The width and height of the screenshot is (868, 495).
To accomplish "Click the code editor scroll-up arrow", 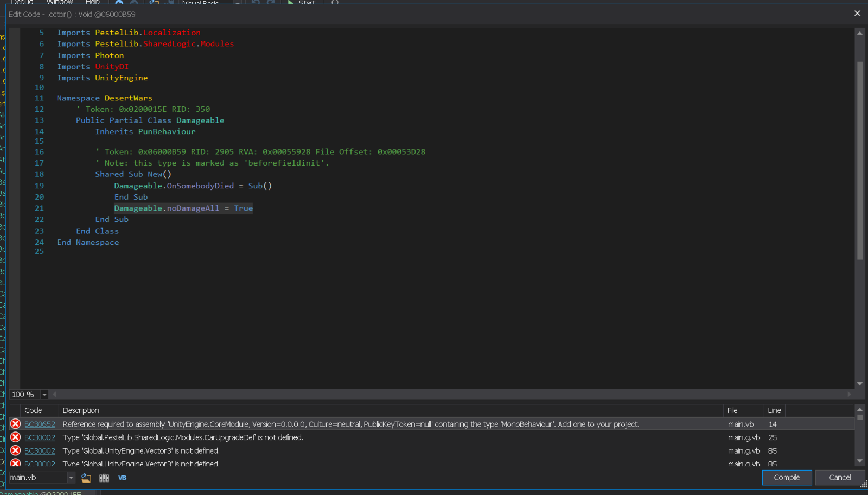I will (x=860, y=33).
